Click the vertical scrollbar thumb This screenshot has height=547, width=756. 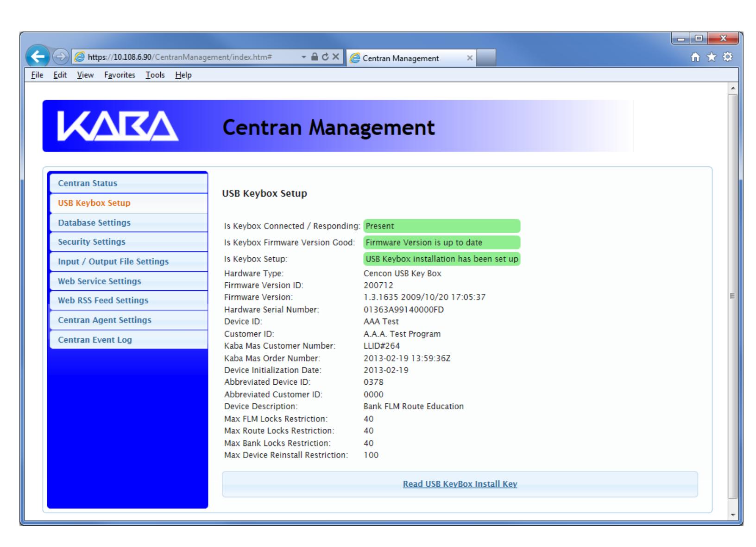tap(732, 296)
